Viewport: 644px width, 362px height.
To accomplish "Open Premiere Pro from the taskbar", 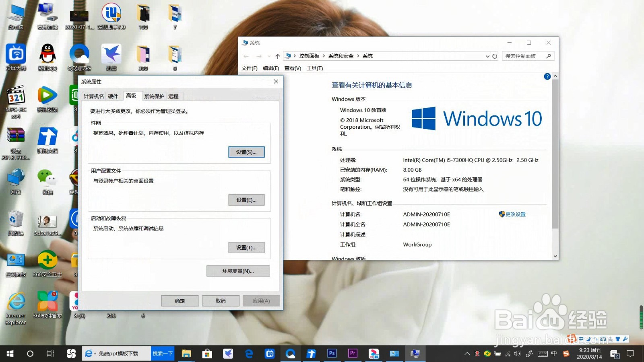I will pyautogui.click(x=353, y=353).
